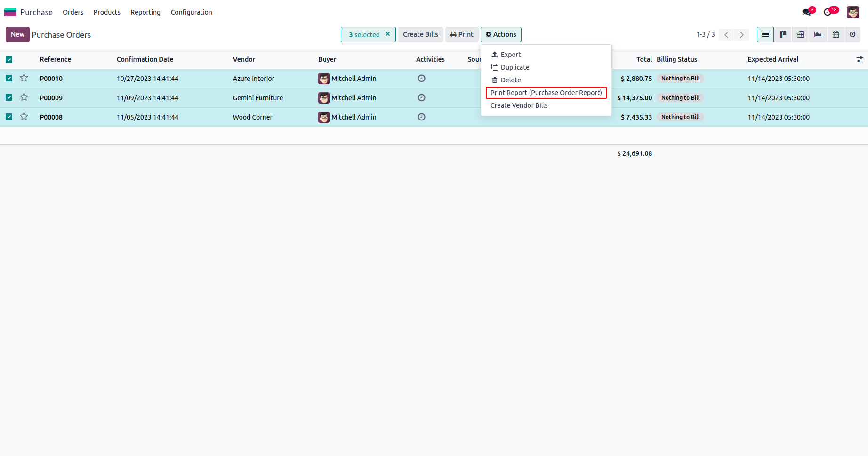Viewport: 868px width, 456px height.
Task: Click the Create Bills button
Action: click(420, 34)
